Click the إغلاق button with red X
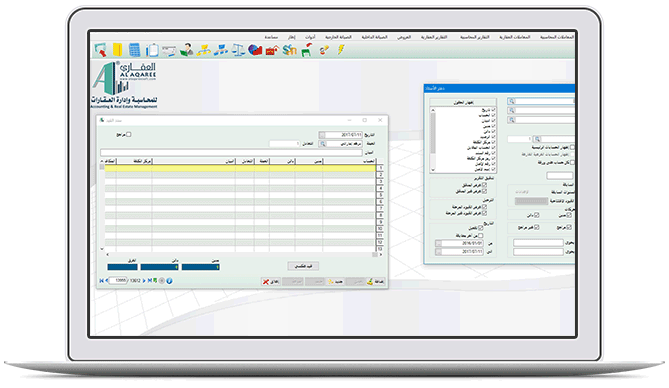Image resolution: width=669 pixels, height=388 pixels. tap(271, 282)
